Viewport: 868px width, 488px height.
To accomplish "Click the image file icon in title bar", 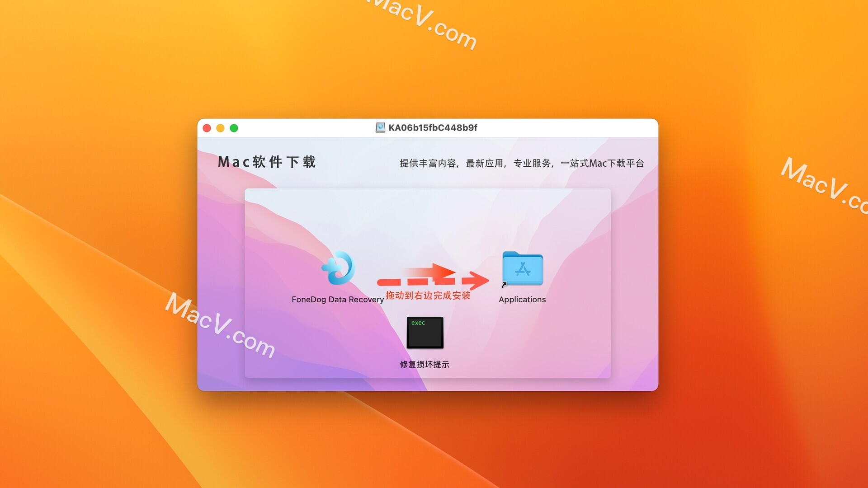I will pyautogui.click(x=379, y=127).
